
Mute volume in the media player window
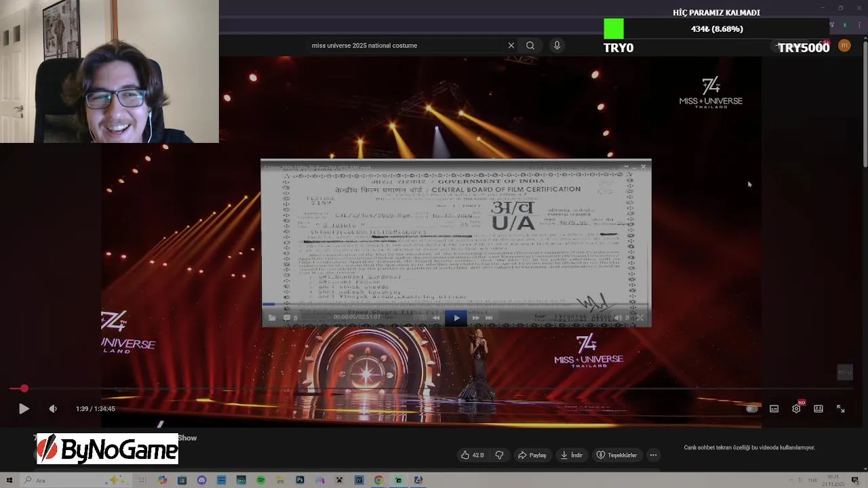[618, 318]
